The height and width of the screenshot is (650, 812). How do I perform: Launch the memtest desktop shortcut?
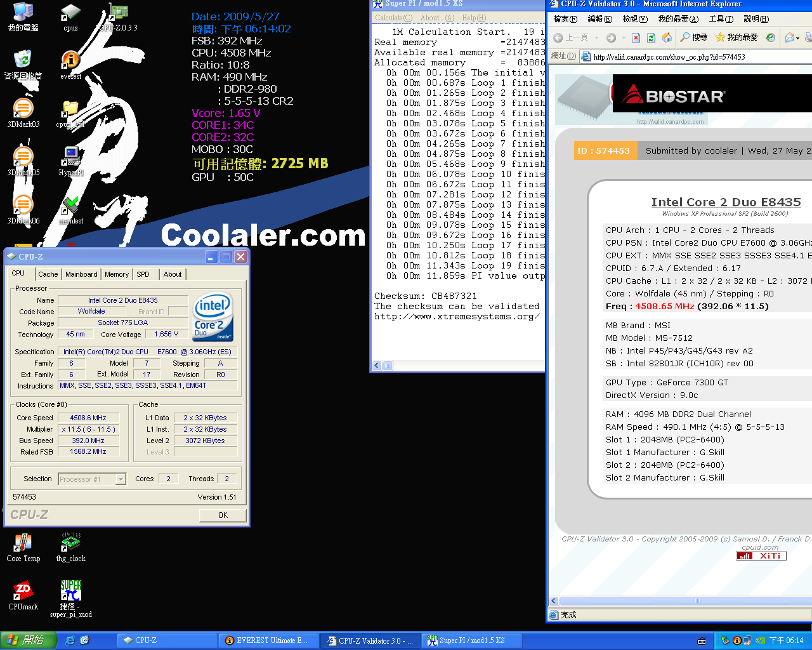click(70, 209)
